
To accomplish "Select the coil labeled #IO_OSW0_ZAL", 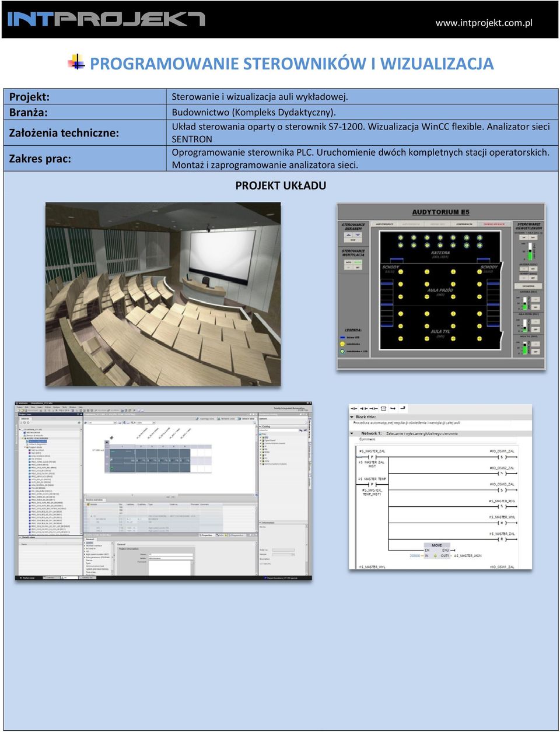I will click(x=502, y=490).
